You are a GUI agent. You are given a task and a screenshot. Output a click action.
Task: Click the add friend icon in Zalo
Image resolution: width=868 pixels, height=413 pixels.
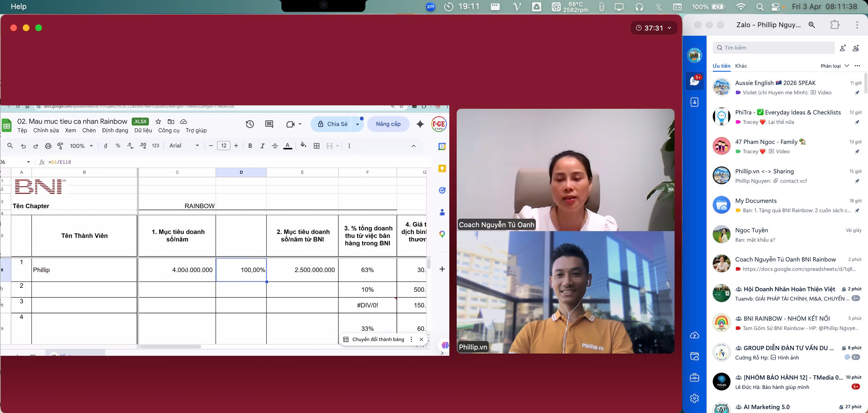(843, 48)
